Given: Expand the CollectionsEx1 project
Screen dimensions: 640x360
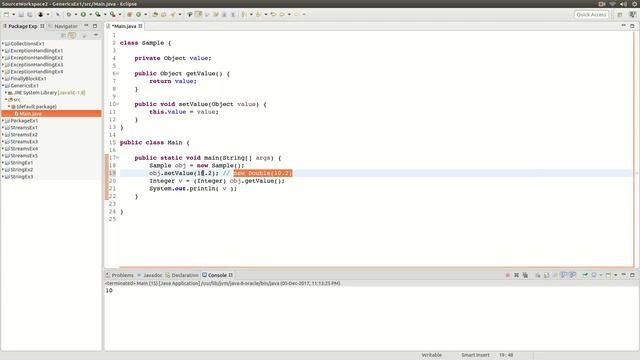Looking at the screenshot, I should (x=3, y=44).
